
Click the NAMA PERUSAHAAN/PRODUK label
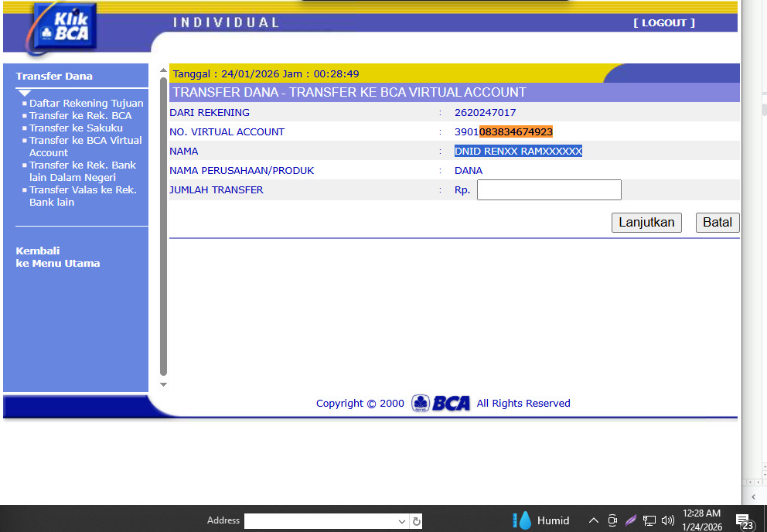[x=242, y=170]
